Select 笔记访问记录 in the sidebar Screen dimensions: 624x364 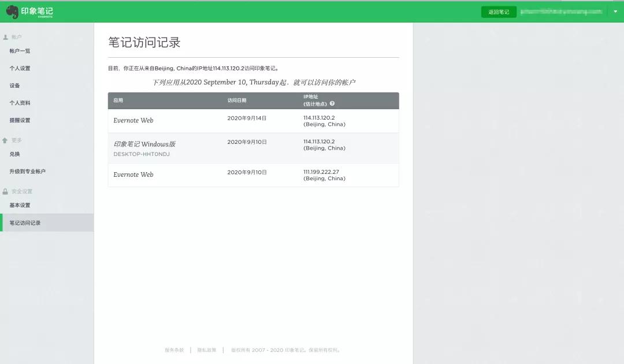click(x=47, y=223)
